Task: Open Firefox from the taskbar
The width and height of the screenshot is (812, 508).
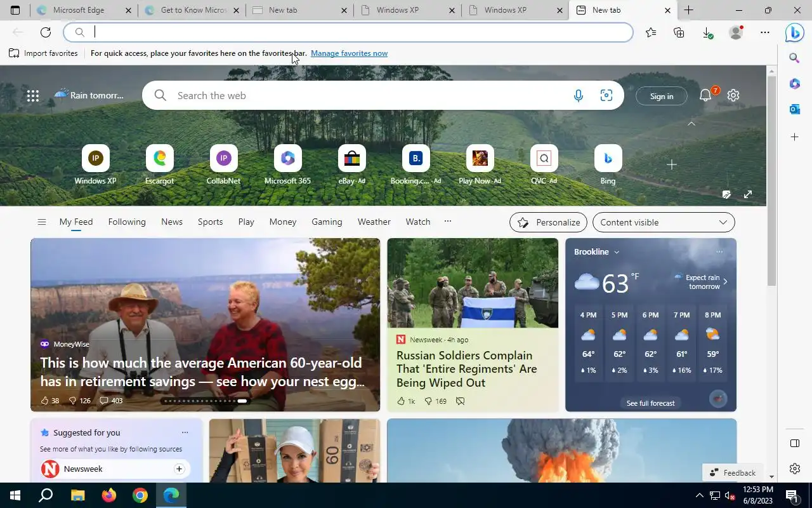Action: click(x=108, y=495)
